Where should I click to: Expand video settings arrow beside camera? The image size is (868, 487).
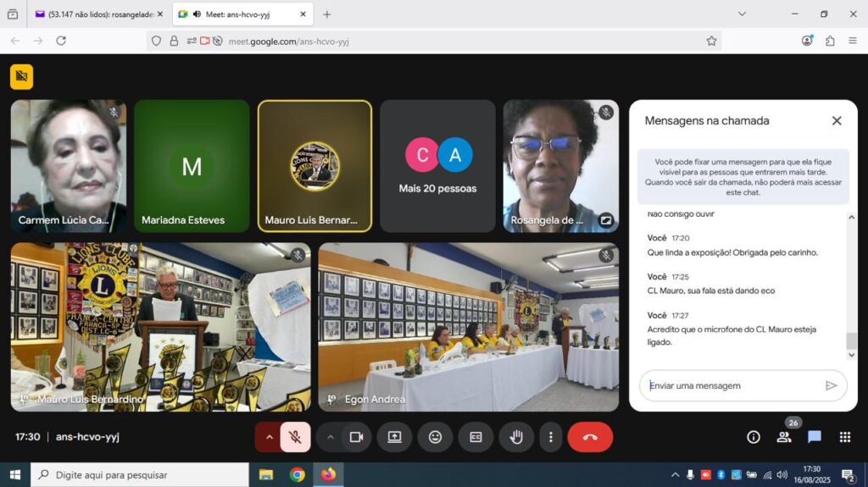coord(331,437)
